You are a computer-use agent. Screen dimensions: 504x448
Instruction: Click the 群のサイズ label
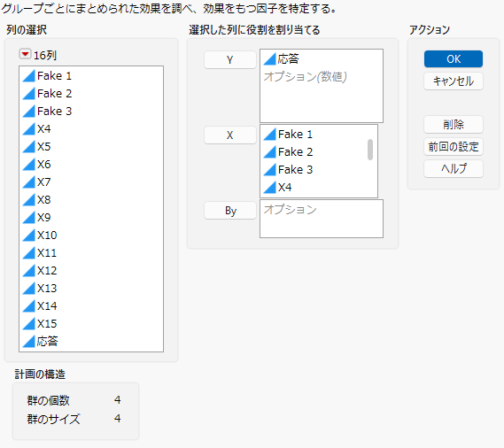point(53,419)
